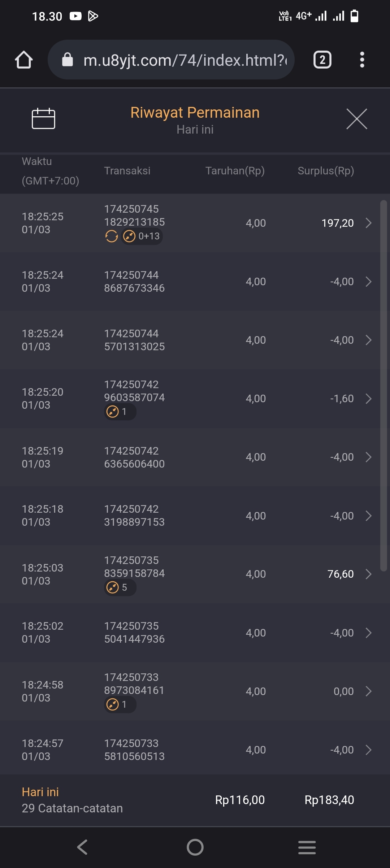The height and width of the screenshot is (868, 390).
Task: Click the history list vertical scrollbar
Action: [x=383, y=386]
